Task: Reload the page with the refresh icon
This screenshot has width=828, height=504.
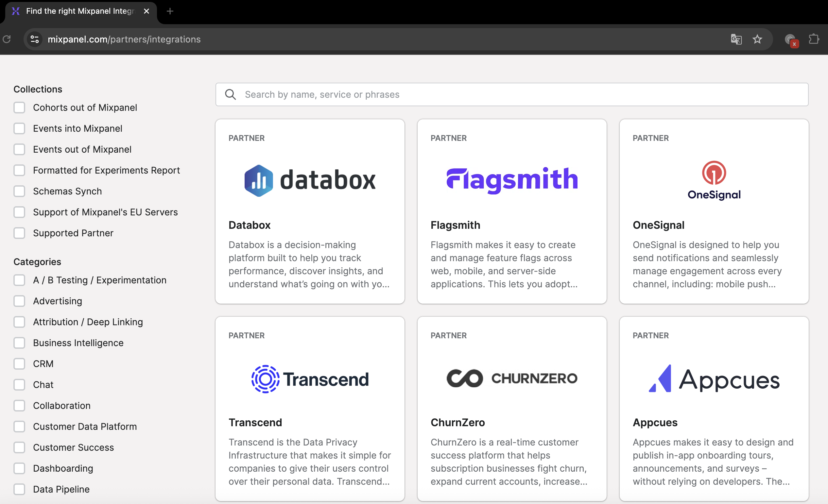Action: pos(7,39)
